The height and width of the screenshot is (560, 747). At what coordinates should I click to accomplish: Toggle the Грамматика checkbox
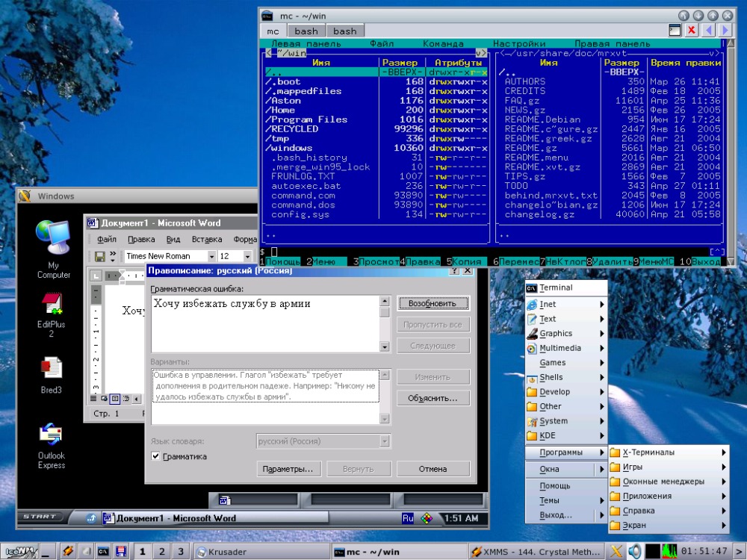click(155, 456)
